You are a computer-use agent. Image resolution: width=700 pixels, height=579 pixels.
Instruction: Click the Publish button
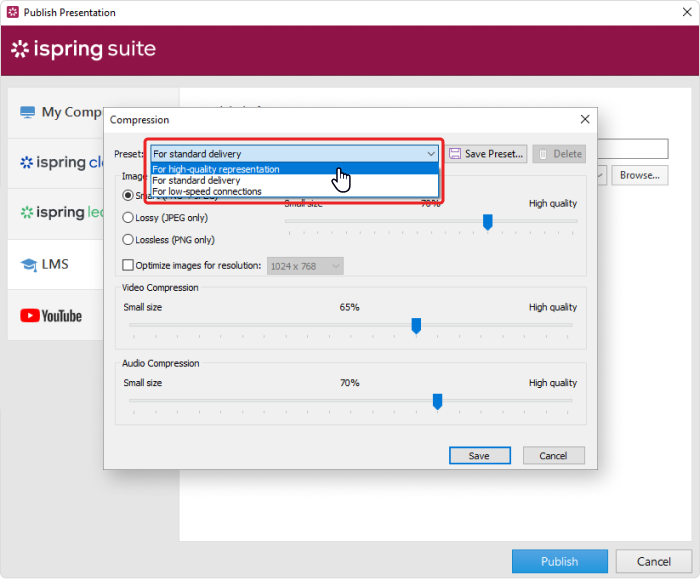pos(560,561)
